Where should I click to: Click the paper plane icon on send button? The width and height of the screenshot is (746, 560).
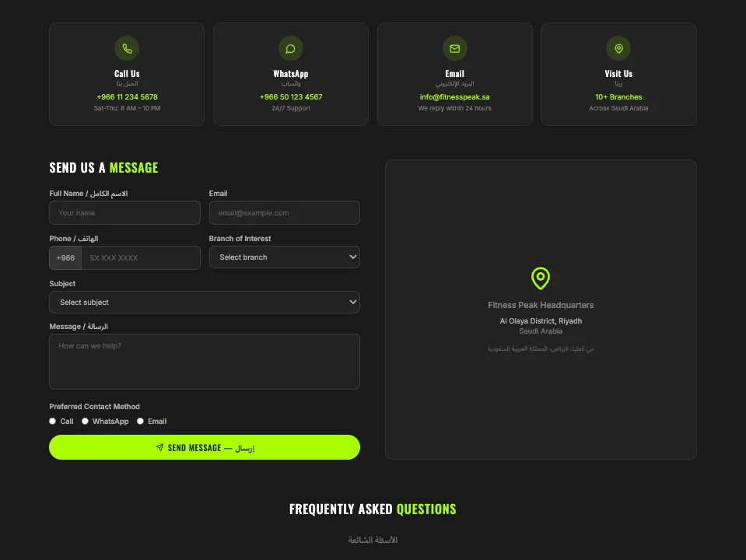pyautogui.click(x=160, y=447)
